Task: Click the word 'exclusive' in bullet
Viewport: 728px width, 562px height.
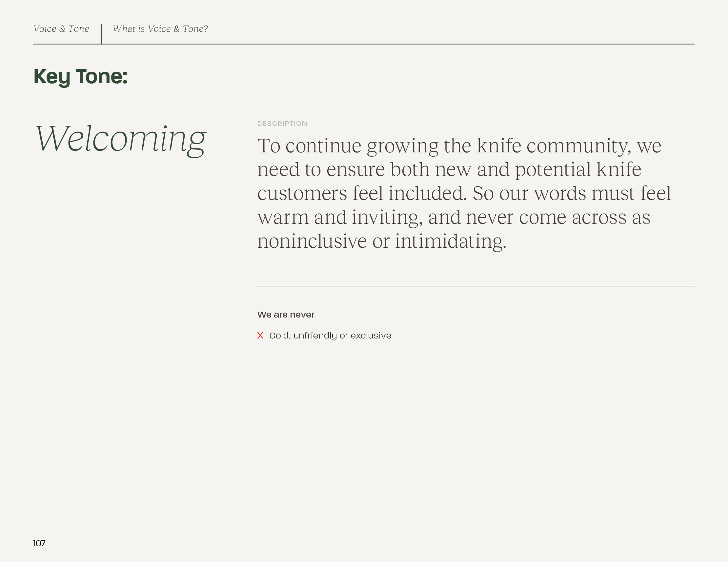Action: pos(371,336)
